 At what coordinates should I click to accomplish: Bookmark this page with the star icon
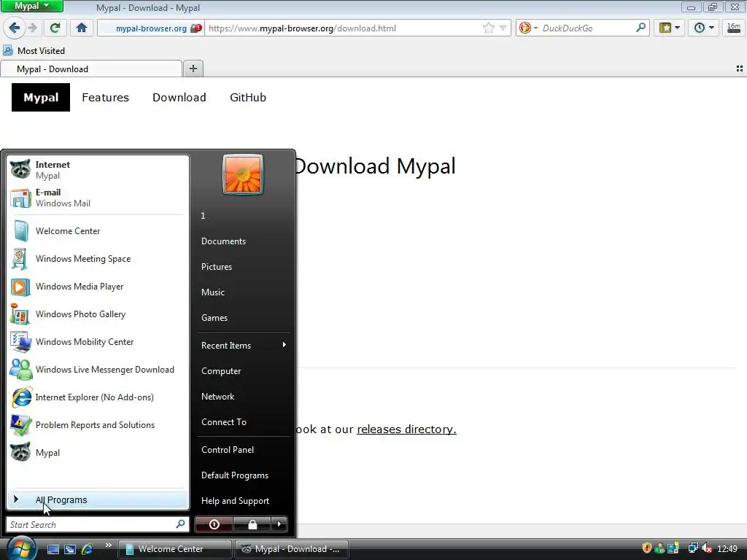[488, 28]
